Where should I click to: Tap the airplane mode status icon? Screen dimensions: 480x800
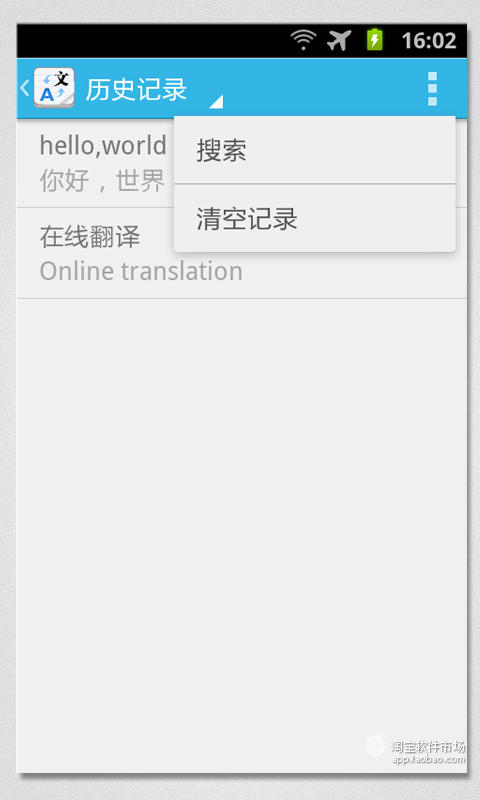pos(339,40)
